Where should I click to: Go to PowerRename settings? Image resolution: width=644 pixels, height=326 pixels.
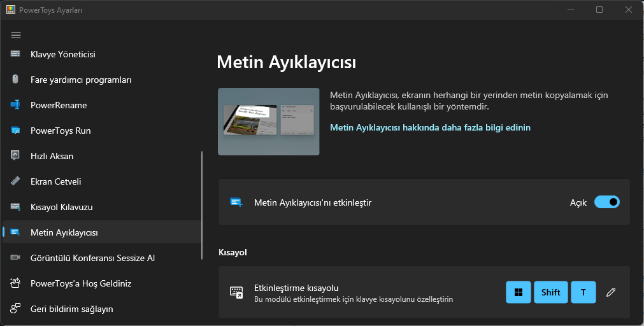[x=102, y=105]
